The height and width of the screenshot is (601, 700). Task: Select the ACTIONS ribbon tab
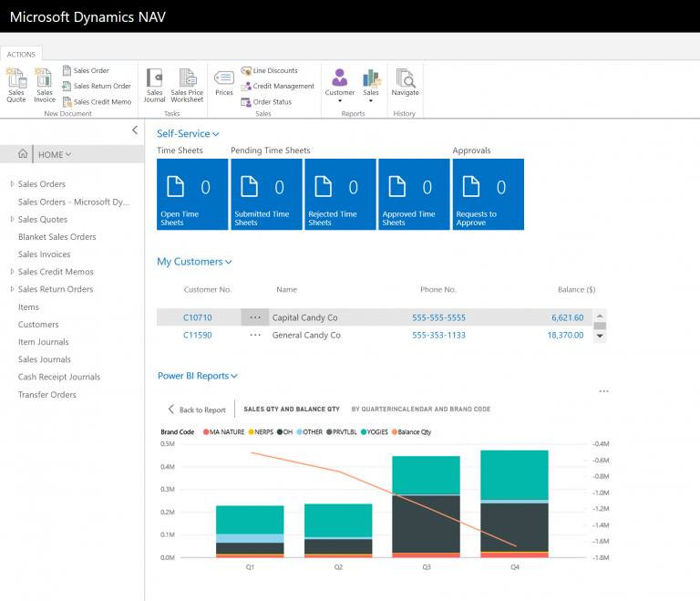click(20, 54)
